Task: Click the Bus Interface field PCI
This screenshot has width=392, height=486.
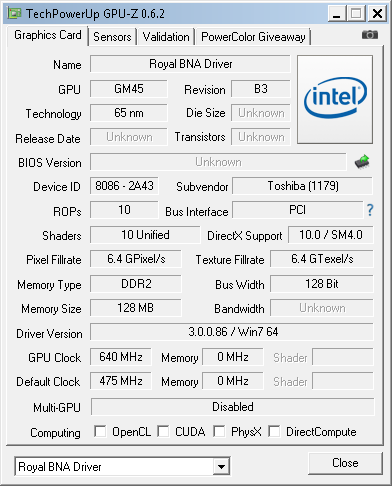Action: coord(298,210)
